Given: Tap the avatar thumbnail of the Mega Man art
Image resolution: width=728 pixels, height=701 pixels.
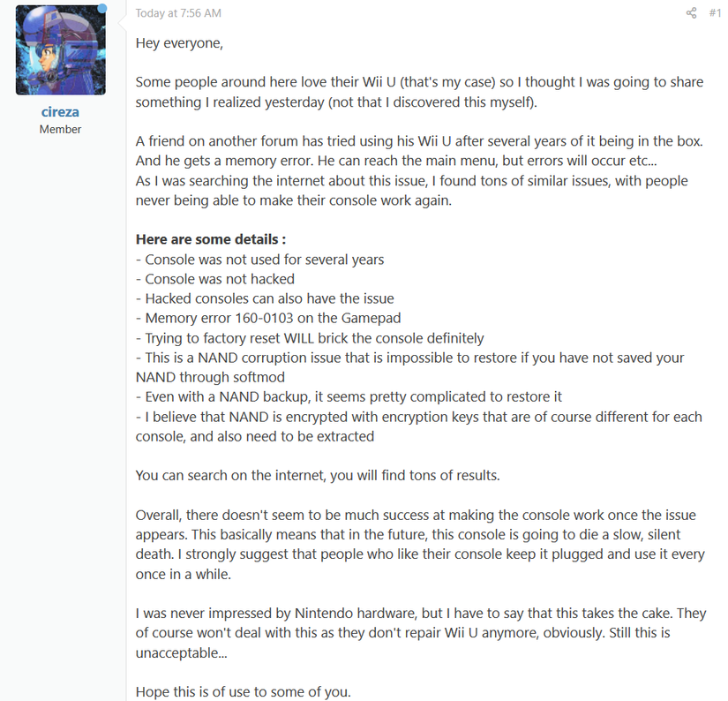Looking at the screenshot, I should click(60, 49).
